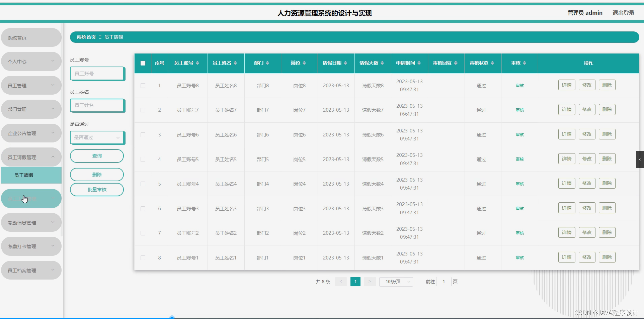The height and width of the screenshot is (319, 644).
Task: Open the right-edge collapse arrow panel
Action: (x=640, y=159)
